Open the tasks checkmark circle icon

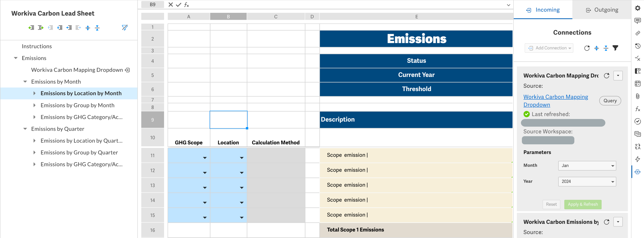pos(638,121)
